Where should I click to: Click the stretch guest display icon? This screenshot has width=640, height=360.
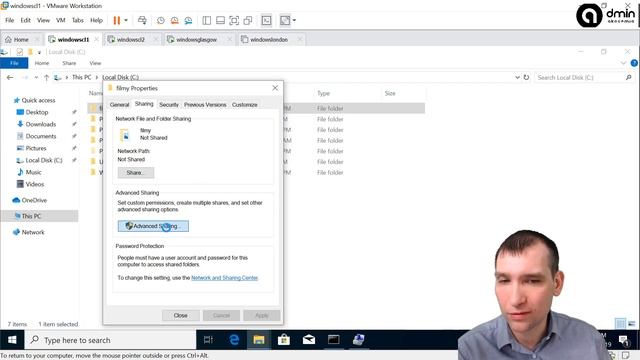pyautogui.click(x=285, y=20)
